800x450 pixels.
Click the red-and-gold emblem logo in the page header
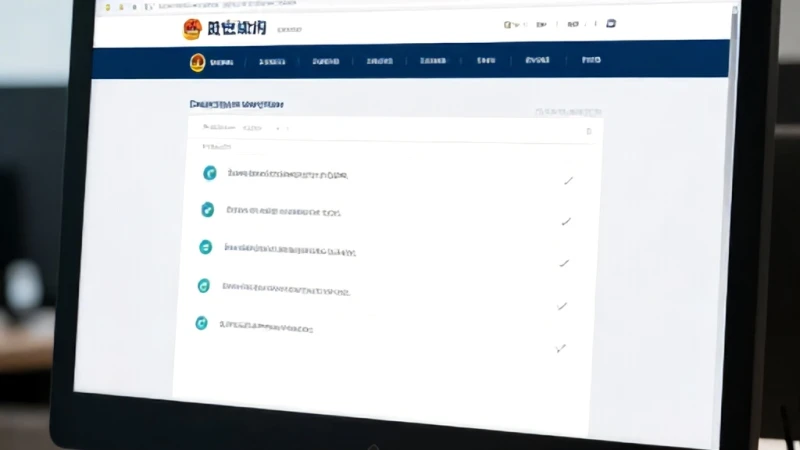point(192,29)
